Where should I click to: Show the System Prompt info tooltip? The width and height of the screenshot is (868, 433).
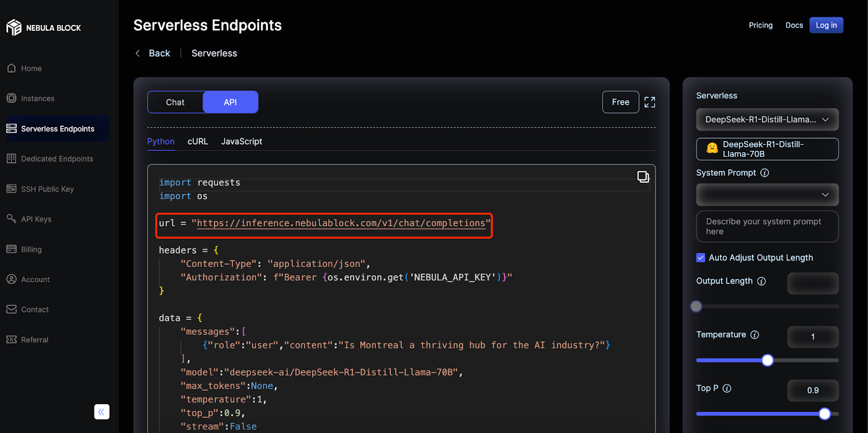click(765, 173)
